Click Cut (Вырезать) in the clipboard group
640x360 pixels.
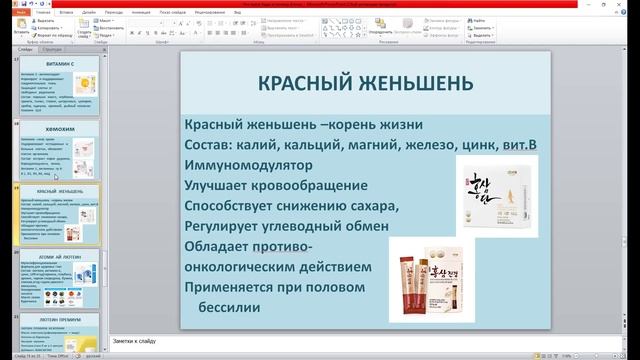(43, 21)
